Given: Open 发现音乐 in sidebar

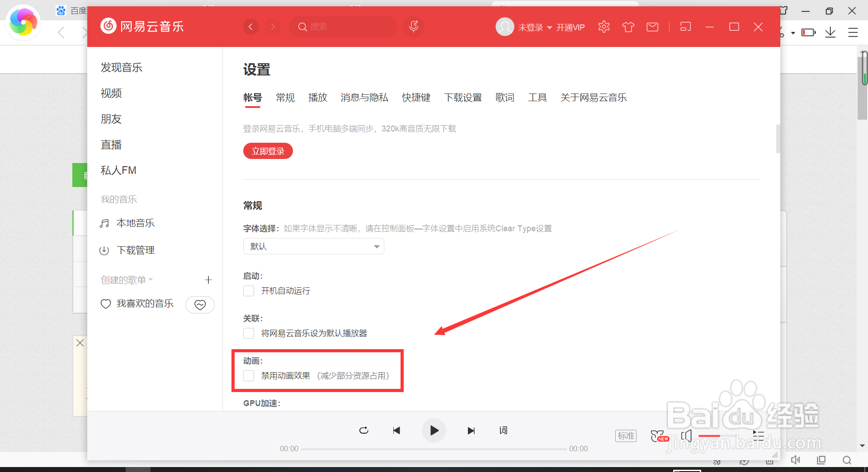Looking at the screenshot, I should coord(121,67).
